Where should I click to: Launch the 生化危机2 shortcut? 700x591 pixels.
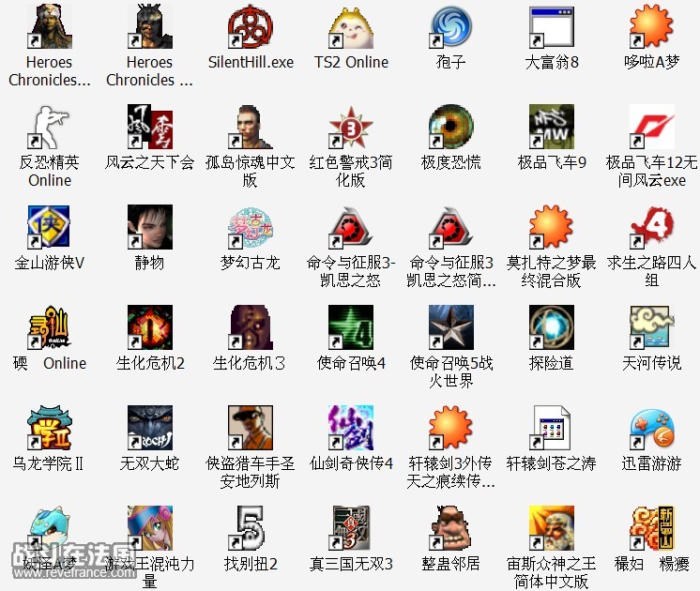pos(149,327)
